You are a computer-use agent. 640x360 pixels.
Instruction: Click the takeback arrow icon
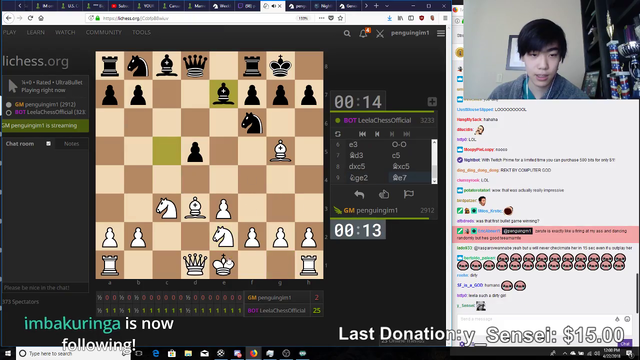coord(359,195)
